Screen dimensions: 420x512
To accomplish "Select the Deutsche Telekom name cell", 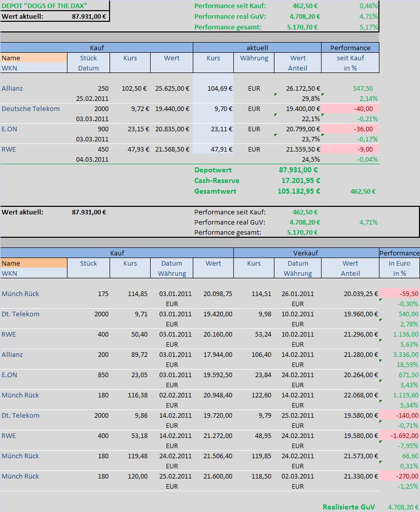I will point(30,109).
